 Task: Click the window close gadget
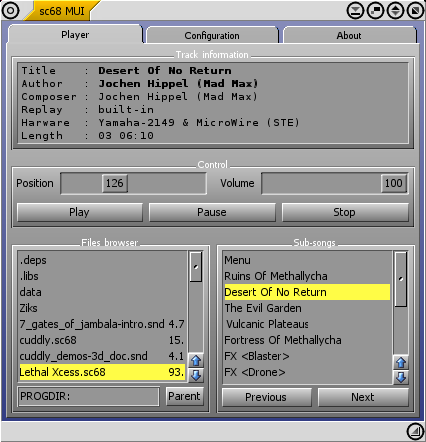pyautogui.click(x=10, y=11)
